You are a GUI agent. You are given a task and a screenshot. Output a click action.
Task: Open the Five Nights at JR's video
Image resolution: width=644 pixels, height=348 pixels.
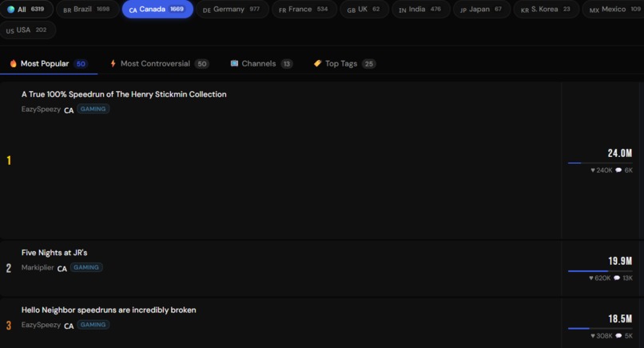(54, 253)
